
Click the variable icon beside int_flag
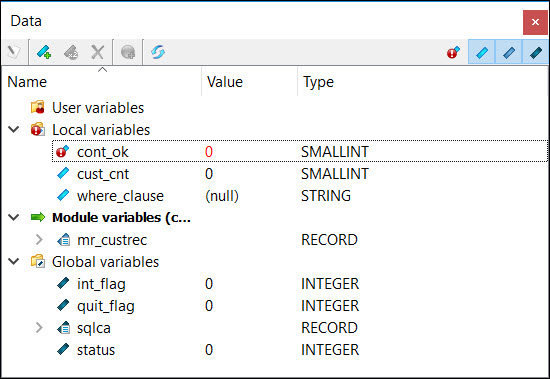point(63,283)
